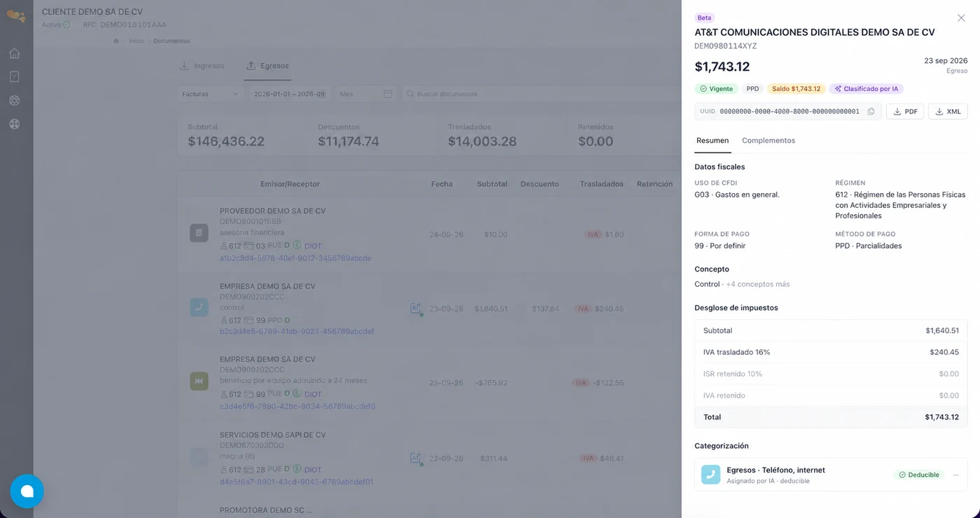The width and height of the screenshot is (980, 518).
Task: Click the AI classification icon on SERVICIOS DEMO row
Action: click(416, 458)
